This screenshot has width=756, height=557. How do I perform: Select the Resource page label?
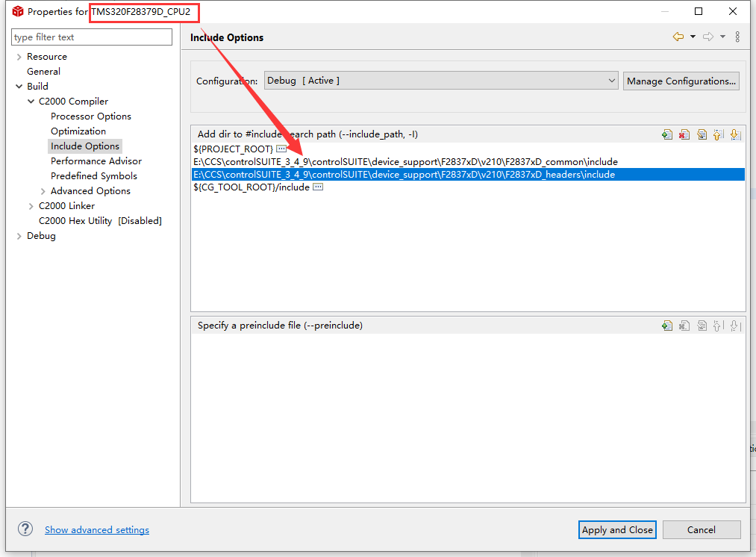point(47,57)
